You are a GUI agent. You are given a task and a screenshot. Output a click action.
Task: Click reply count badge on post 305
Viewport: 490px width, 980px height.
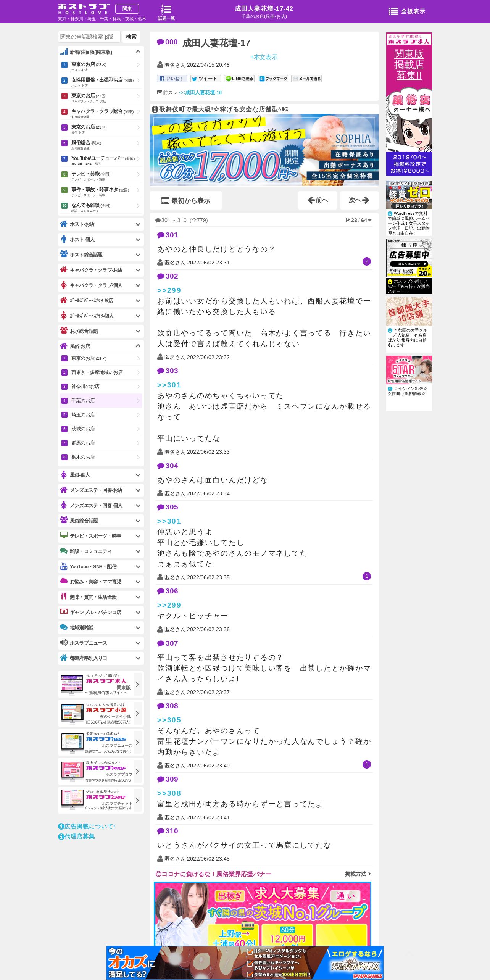pyautogui.click(x=367, y=576)
